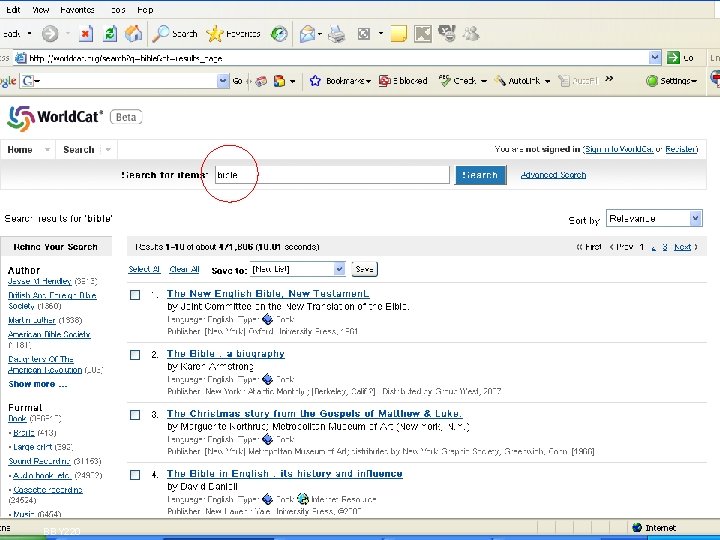This screenshot has width=720, height=540.
Task: Open The Bible: a biography title
Action: point(225,354)
